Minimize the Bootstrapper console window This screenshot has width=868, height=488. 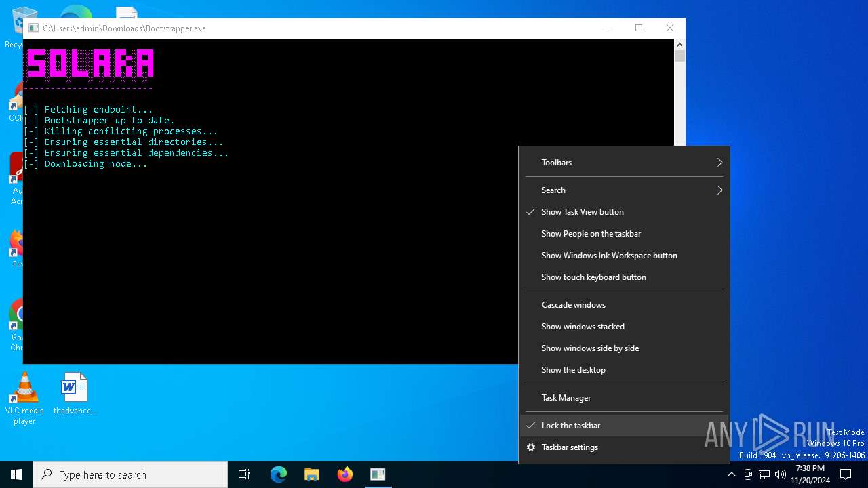pos(608,28)
